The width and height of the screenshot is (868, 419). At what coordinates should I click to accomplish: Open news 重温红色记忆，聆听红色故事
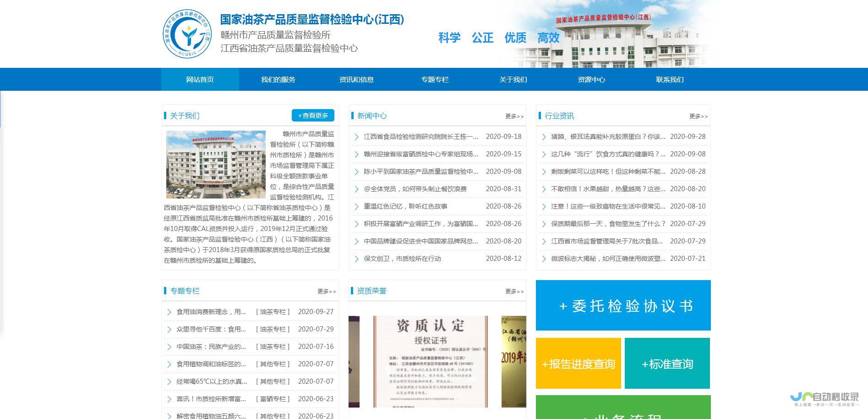click(x=405, y=206)
